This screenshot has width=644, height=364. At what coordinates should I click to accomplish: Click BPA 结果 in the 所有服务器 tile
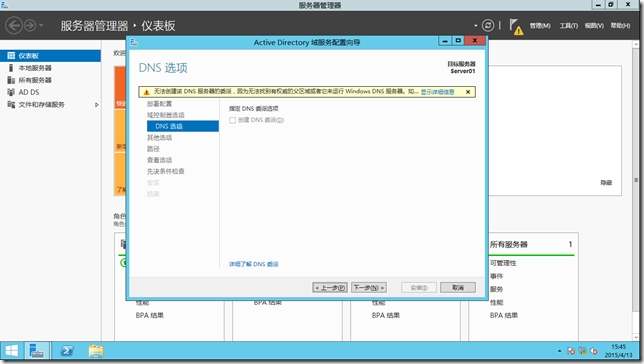tap(504, 315)
